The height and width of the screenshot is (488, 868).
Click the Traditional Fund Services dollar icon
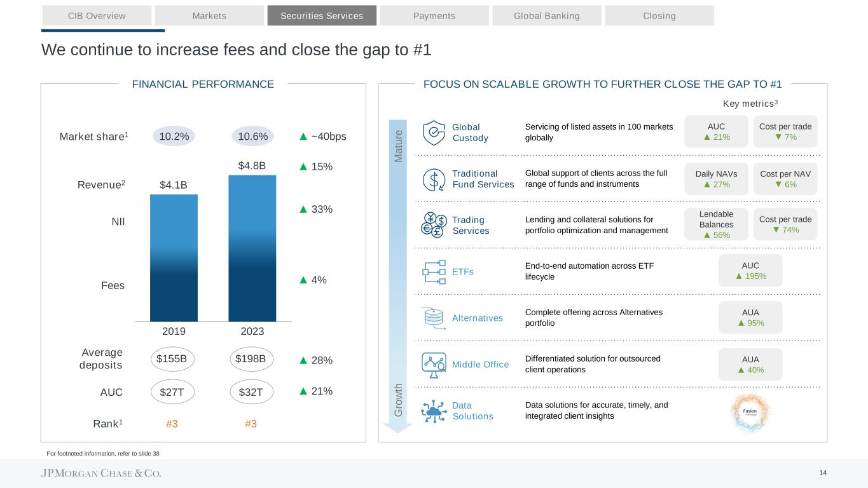[434, 179]
